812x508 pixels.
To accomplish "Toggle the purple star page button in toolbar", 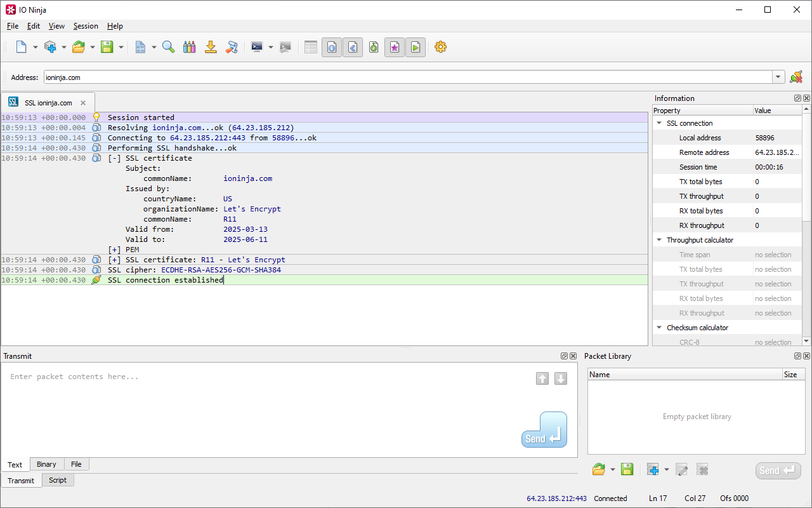I will click(395, 47).
